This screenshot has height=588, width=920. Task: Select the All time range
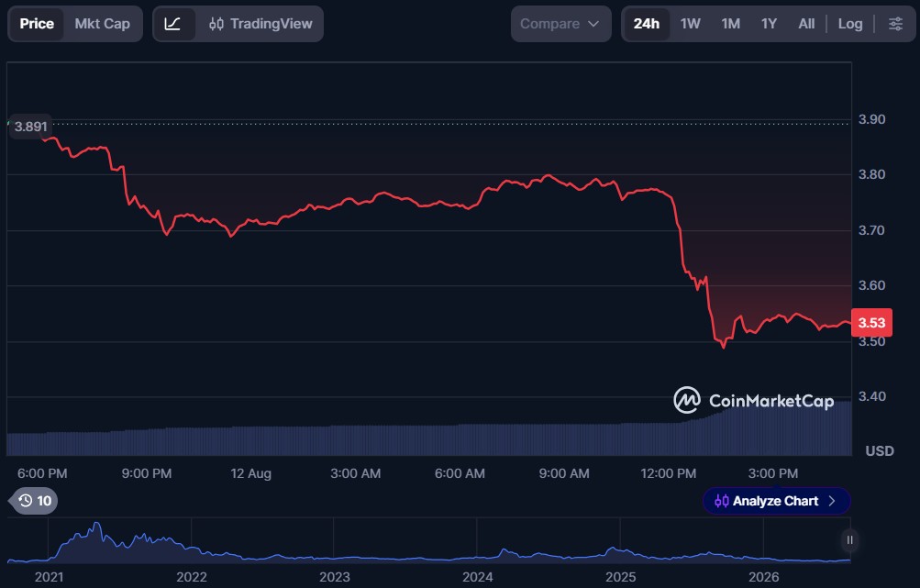(x=806, y=24)
